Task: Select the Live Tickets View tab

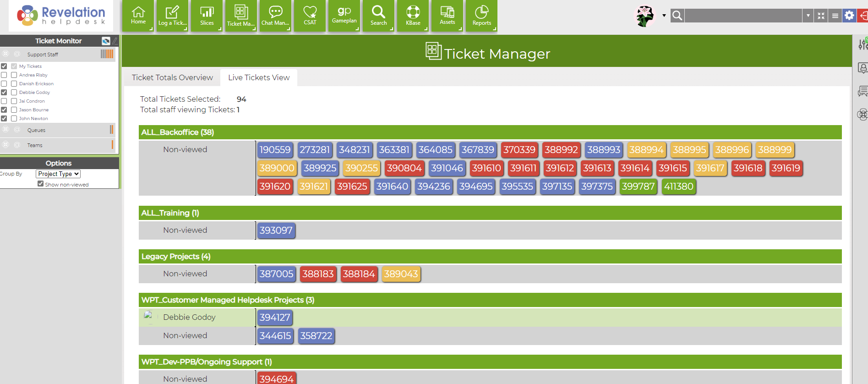Action: click(259, 77)
